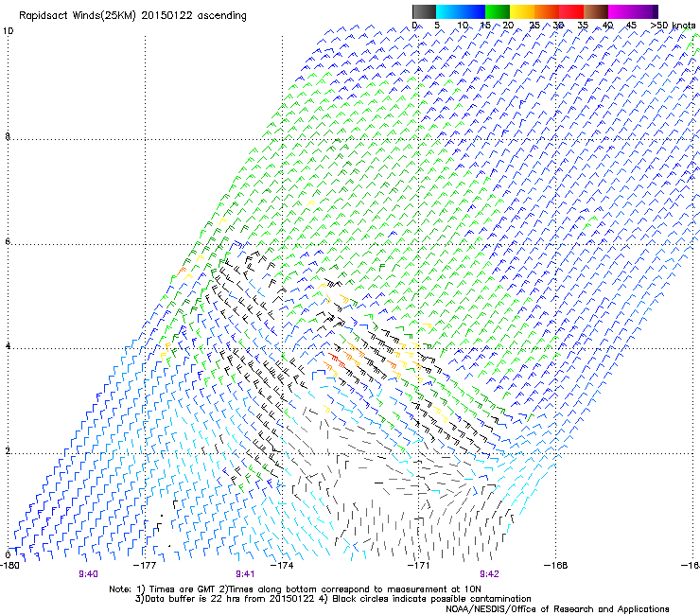The width and height of the screenshot is (700, 615).
Task: Click the purple '9:42' time marker
Action: (x=489, y=574)
